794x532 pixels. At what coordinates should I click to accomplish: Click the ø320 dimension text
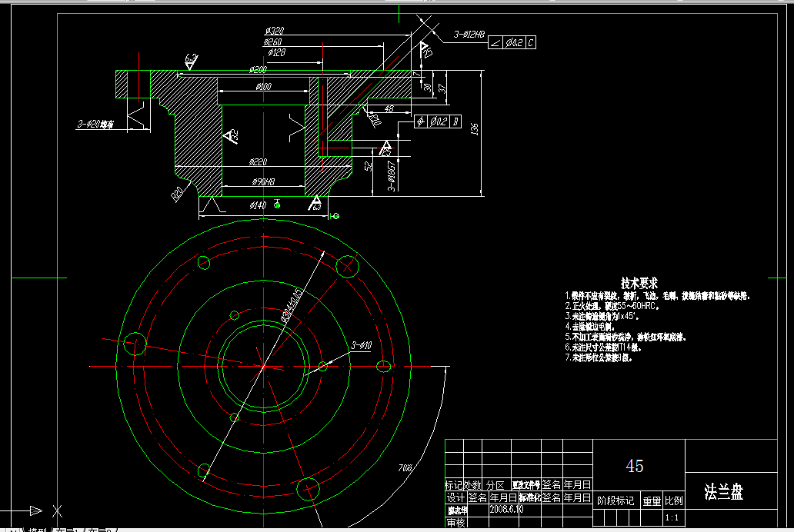(x=275, y=31)
